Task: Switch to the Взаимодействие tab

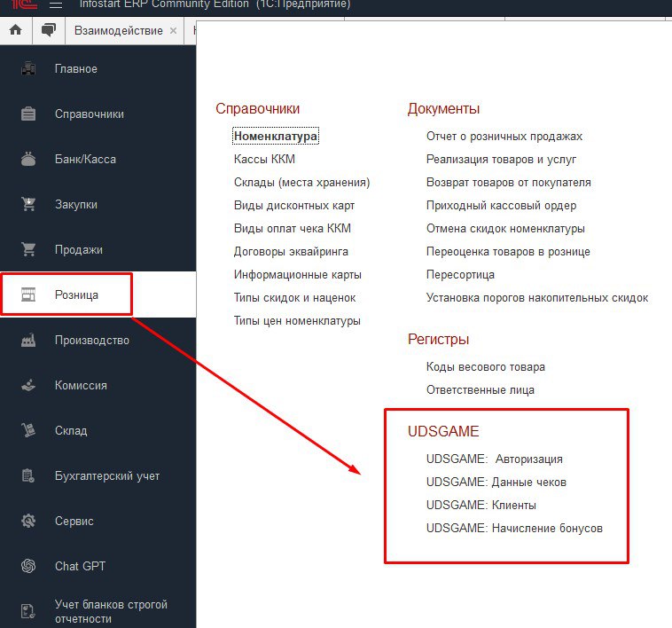Action: 119,30
